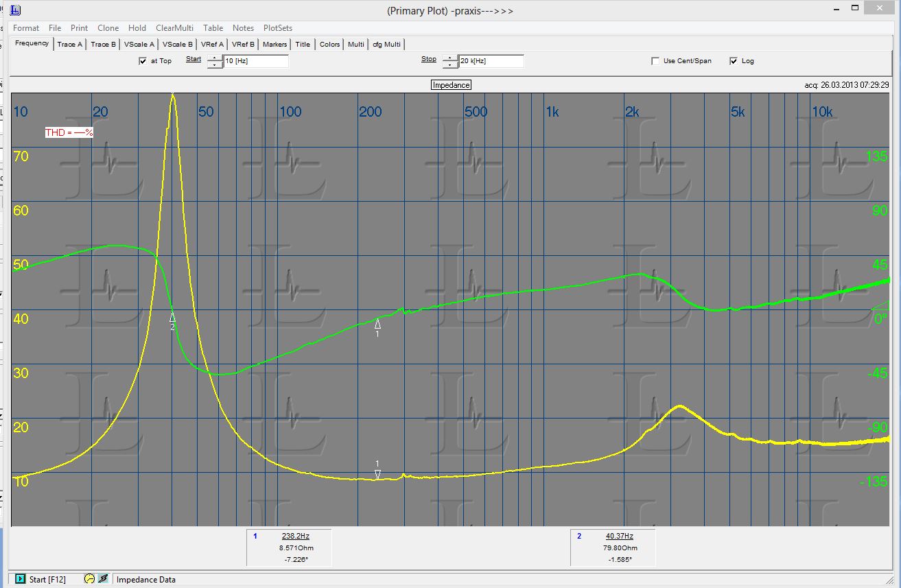The width and height of the screenshot is (901, 588).
Task: Click the 8.571Ohm marker value
Action: (296, 548)
